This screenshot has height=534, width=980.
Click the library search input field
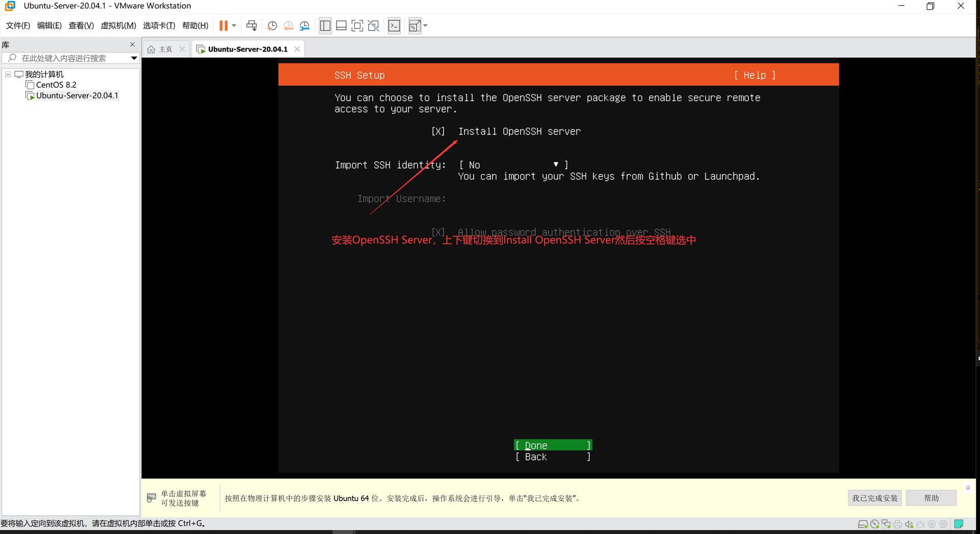71,58
